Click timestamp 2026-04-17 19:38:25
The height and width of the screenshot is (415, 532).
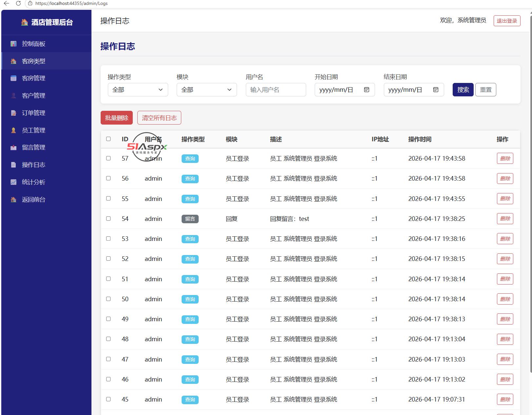click(437, 219)
